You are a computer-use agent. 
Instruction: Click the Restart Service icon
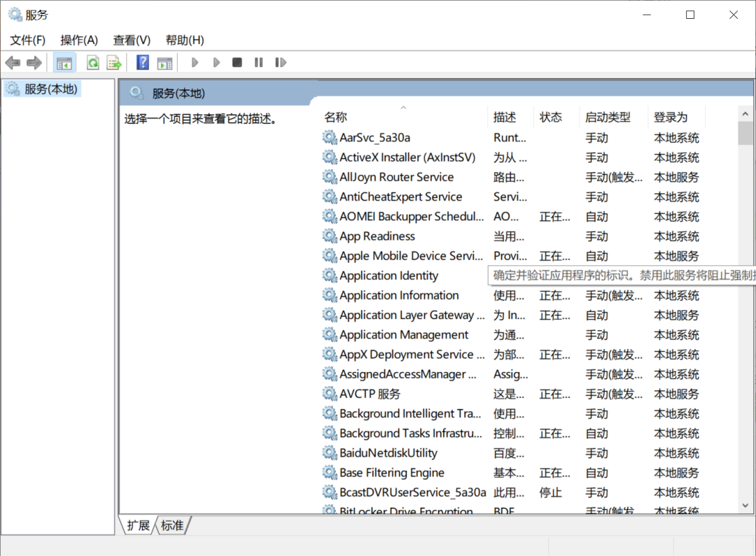click(281, 63)
